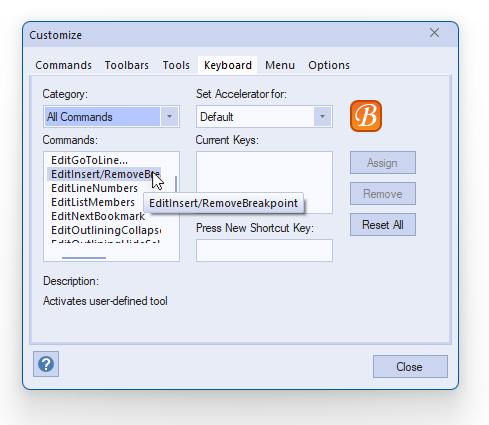Select EditInsert/RemoveBreakpoint command row
Screen dimensions: 489x425
[x=104, y=174]
